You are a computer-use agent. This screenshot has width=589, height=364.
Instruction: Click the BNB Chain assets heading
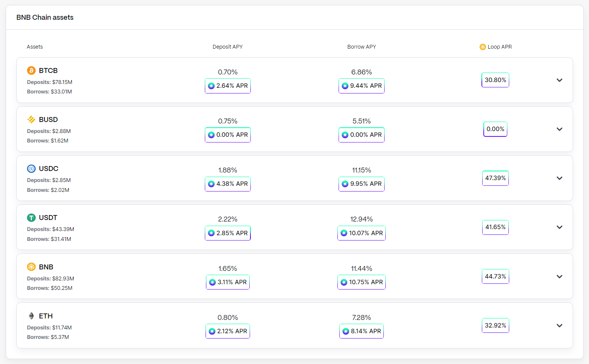coord(45,17)
